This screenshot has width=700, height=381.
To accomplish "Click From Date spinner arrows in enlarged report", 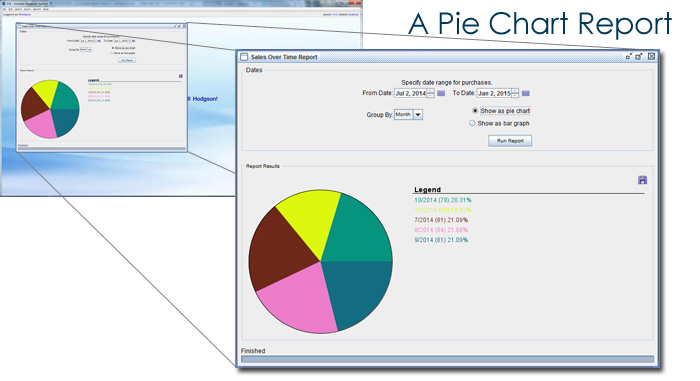I will coord(430,93).
